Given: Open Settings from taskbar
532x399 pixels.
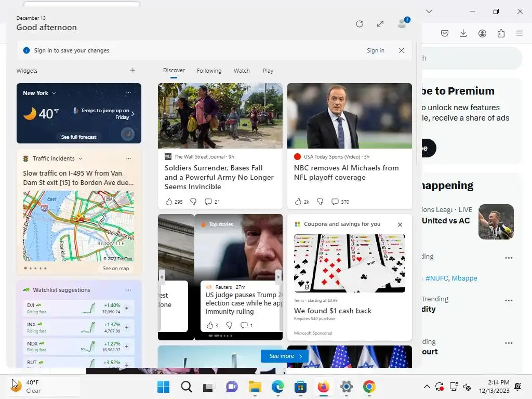Looking at the screenshot, I should point(346,387).
